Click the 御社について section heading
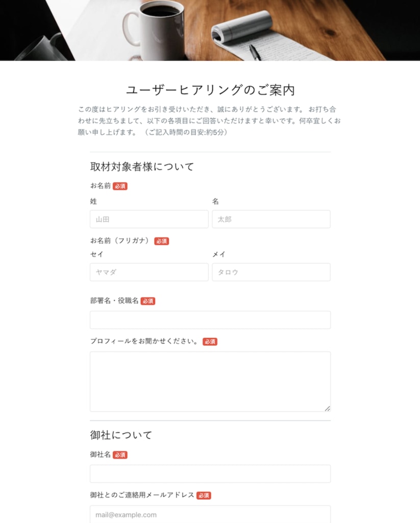The width and height of the screenshot is (420, 523). pos(121,435)
